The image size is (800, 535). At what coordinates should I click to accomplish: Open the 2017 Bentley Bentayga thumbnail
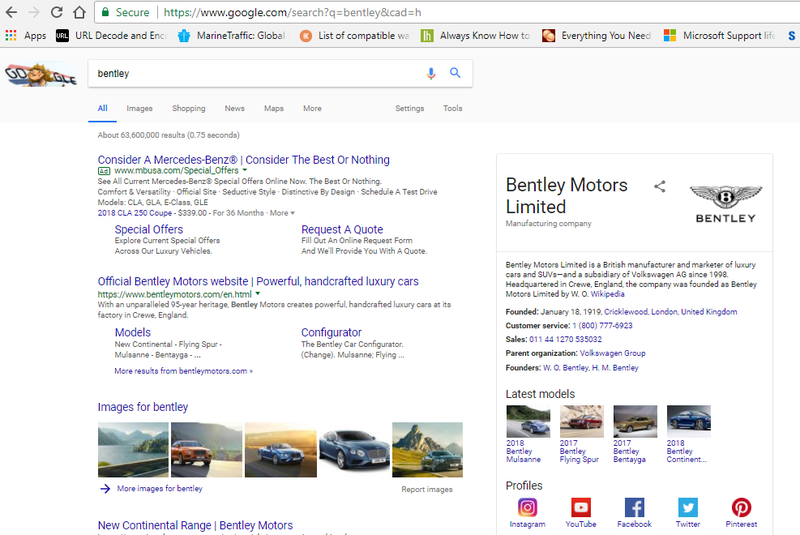tap(635, 421)
